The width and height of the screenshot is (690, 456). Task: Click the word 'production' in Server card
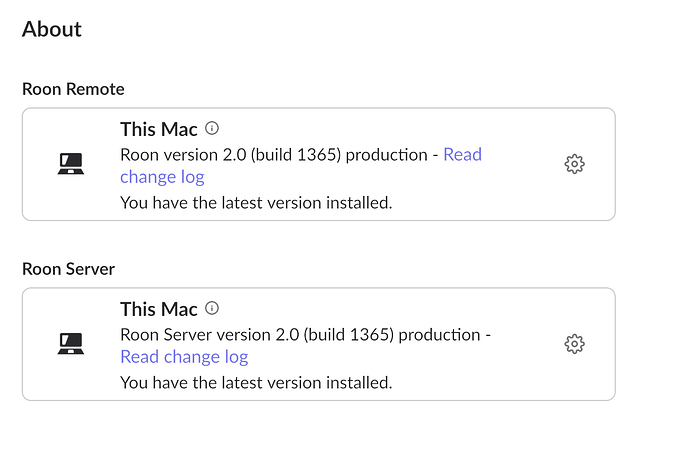pos(439,335)
